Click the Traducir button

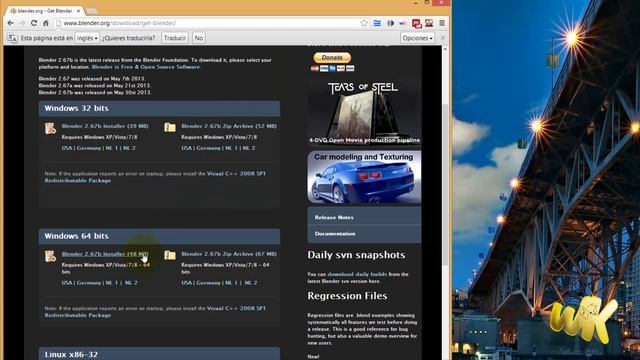[175, 38]
